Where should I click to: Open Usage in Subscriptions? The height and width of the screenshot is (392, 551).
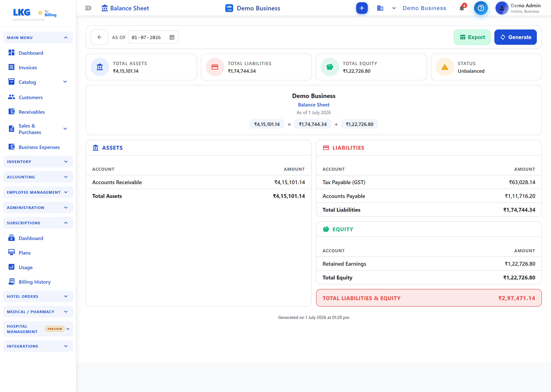(x=26, y=267)
